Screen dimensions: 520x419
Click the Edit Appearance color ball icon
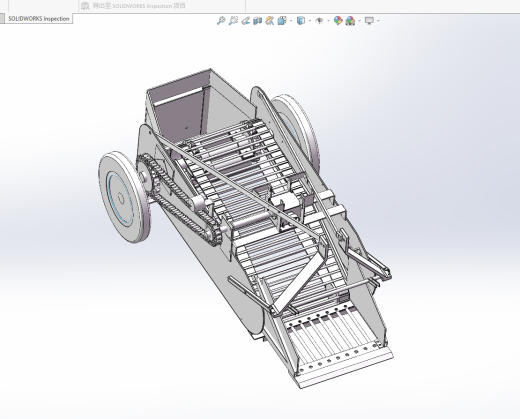(338, 21)
